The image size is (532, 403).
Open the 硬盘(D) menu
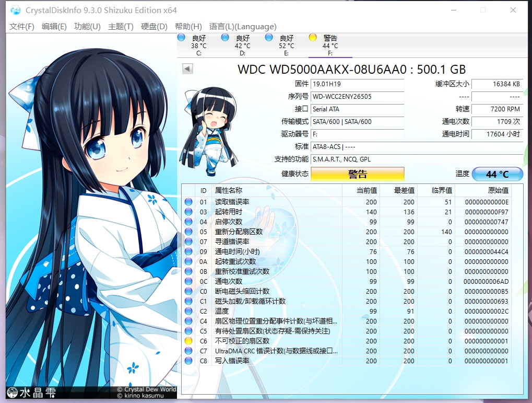pos(154,27)
